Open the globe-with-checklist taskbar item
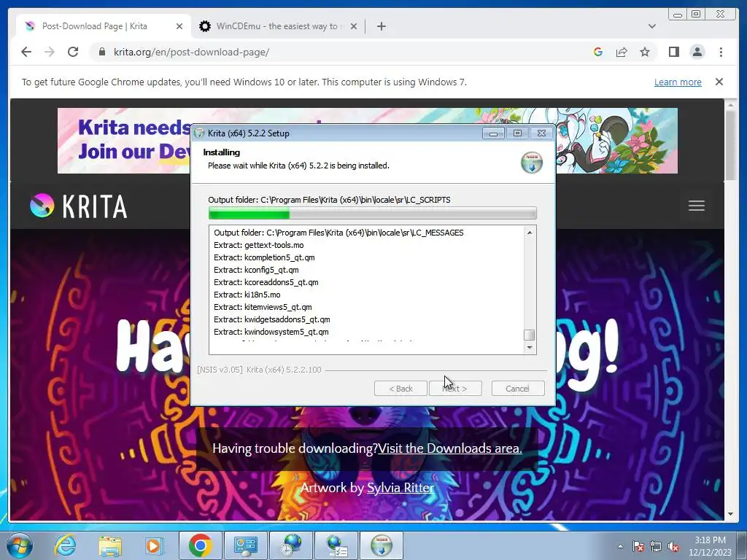This screenshot has height=560, width=747. click(x=336, y=545)
